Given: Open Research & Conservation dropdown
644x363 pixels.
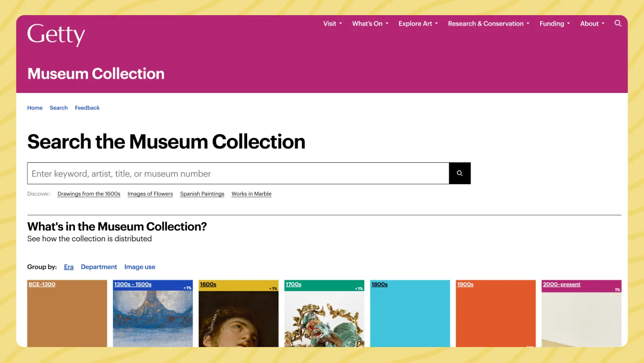Looking at the screenshot, I should [489, 24].
